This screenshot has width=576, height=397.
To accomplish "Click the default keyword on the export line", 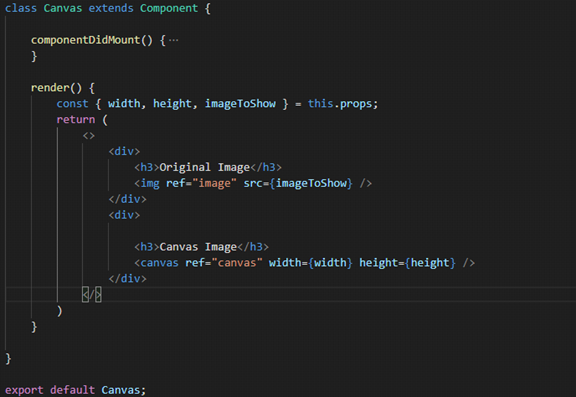I will (72, 390).
